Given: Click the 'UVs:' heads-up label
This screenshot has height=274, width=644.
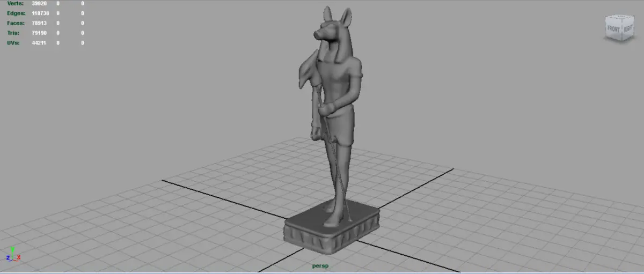Looking at the screenshot, I should [x=13, y=42].
